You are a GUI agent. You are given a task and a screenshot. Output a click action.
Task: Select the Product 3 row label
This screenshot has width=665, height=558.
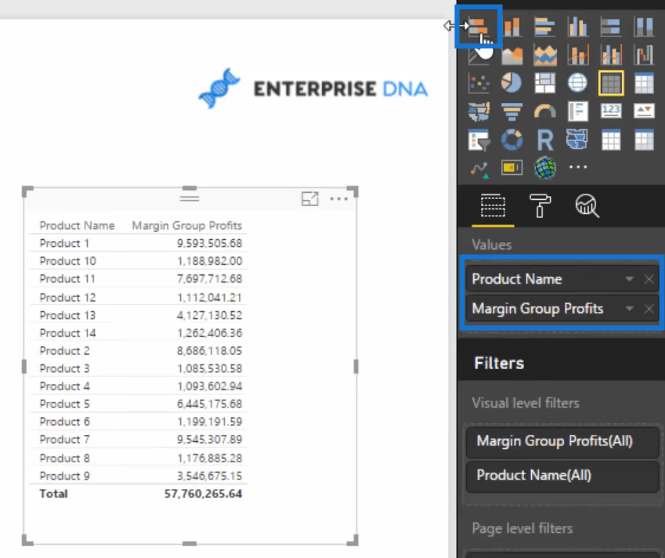[x=64, y=369]
